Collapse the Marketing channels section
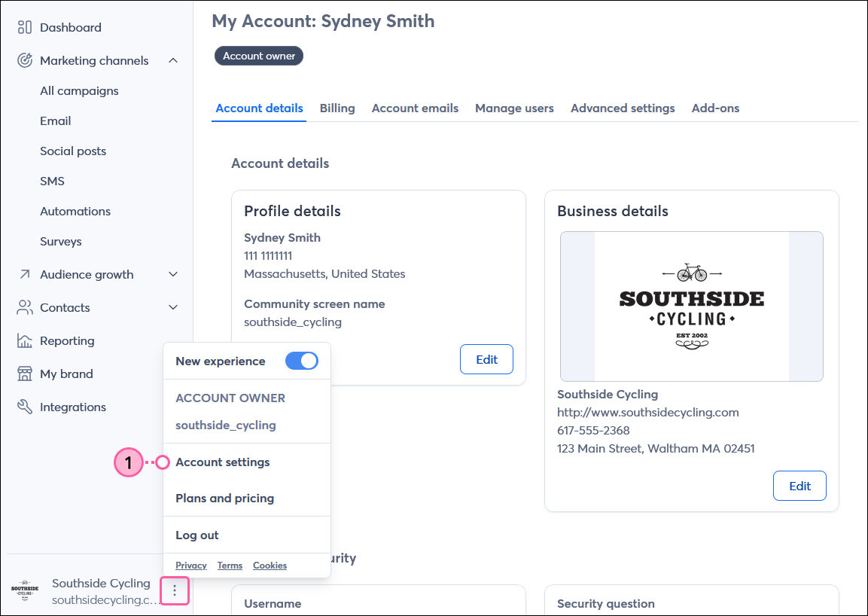868x616 pixels. click(x=173, y=60)
